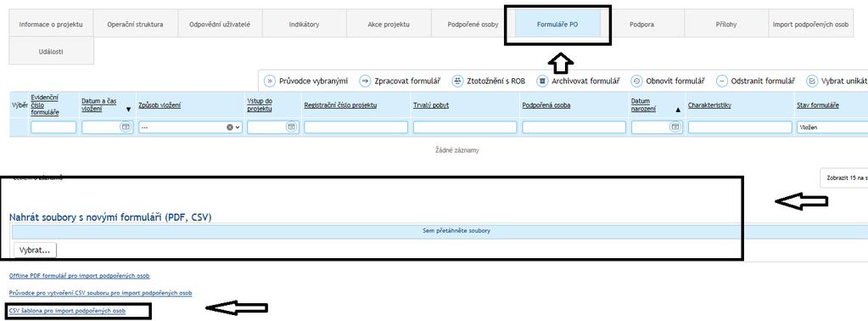Focus the Podpořená osoba filter field
The height and width of the screenshot is (321, 868).
574,127
